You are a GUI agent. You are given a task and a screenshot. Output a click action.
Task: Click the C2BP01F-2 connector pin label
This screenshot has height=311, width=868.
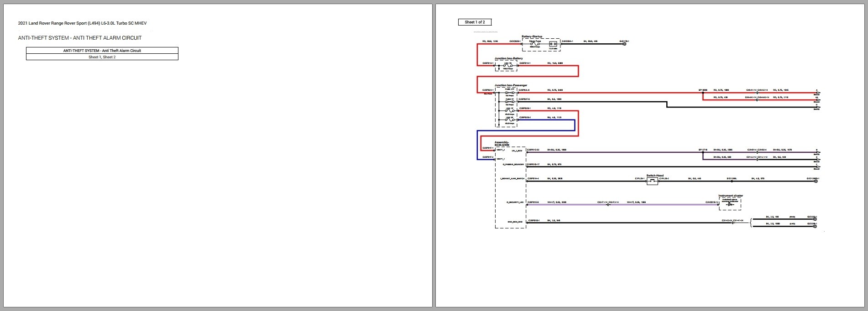(x=488, y=157)
